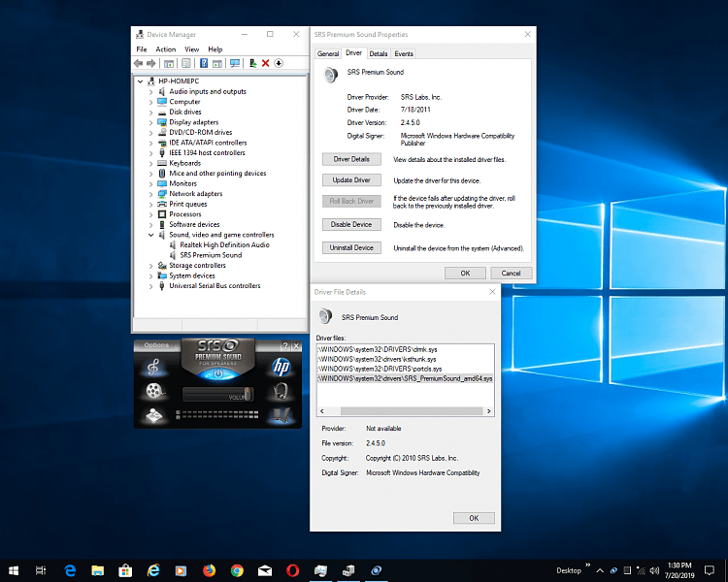
Task: Click the driver files horizontal scrollbar thumb
Action: click(x=412, y=411)
